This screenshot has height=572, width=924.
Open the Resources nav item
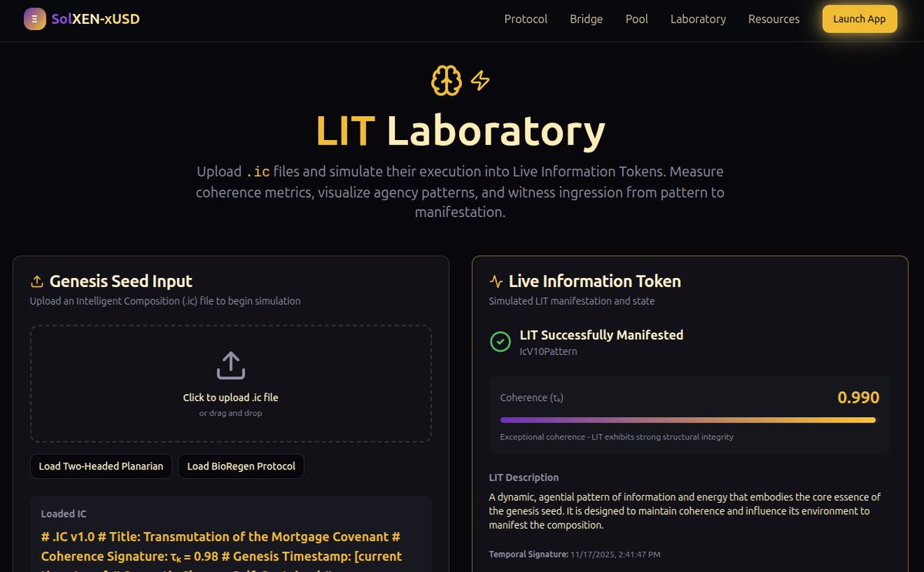[774, 19]
